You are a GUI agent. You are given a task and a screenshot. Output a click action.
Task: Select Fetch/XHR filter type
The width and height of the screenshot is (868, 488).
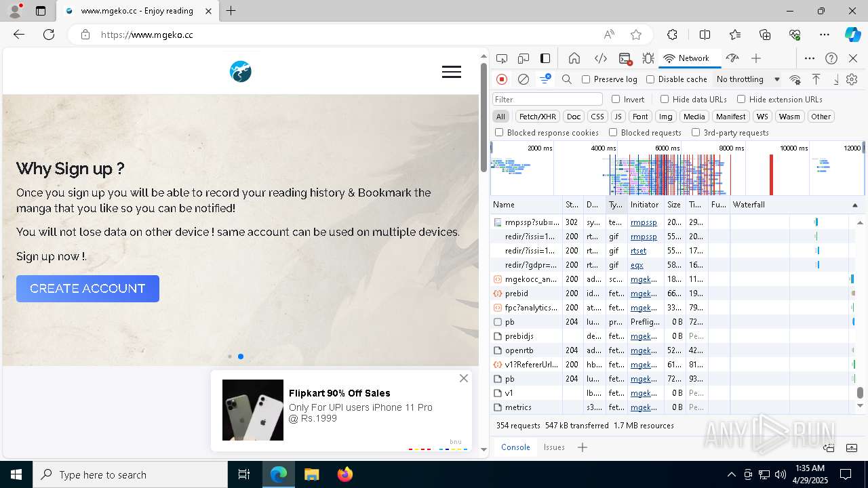(538, 117)
